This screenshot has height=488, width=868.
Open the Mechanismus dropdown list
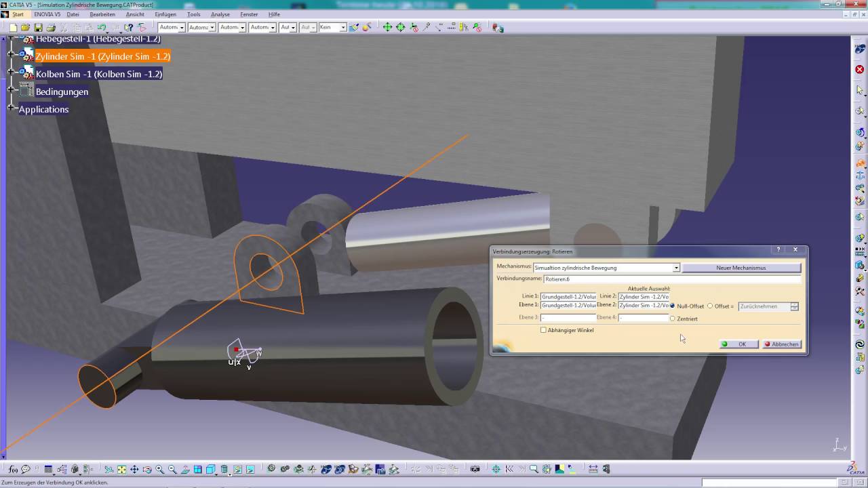point(676,268)
